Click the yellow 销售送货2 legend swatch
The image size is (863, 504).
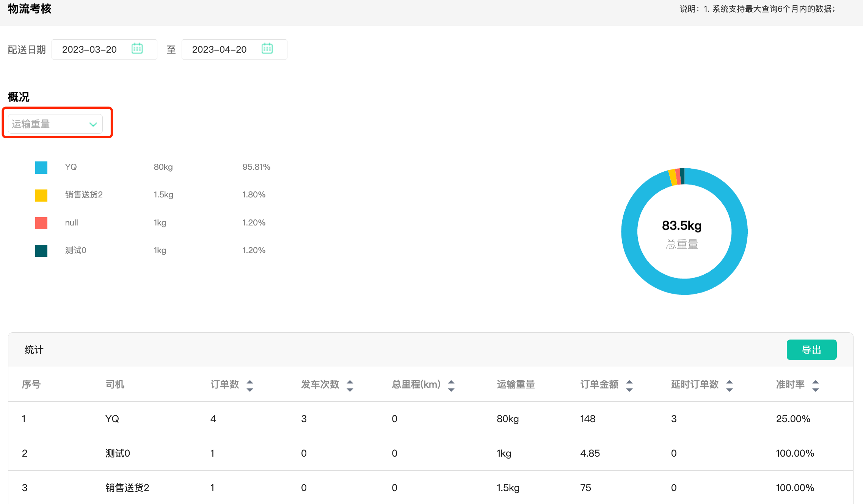click(x=41, y=195)
